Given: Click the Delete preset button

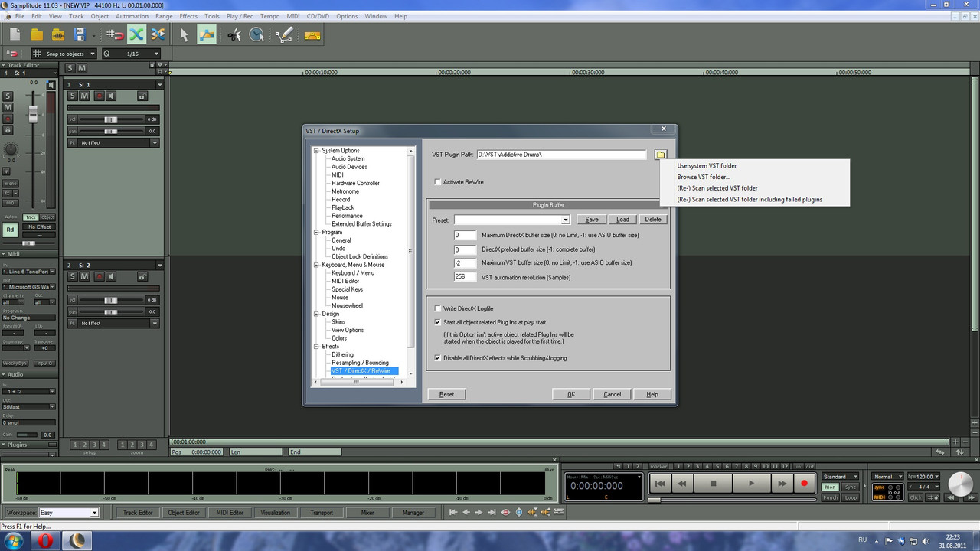Looking at the screenshot, I should click(653, 220).
